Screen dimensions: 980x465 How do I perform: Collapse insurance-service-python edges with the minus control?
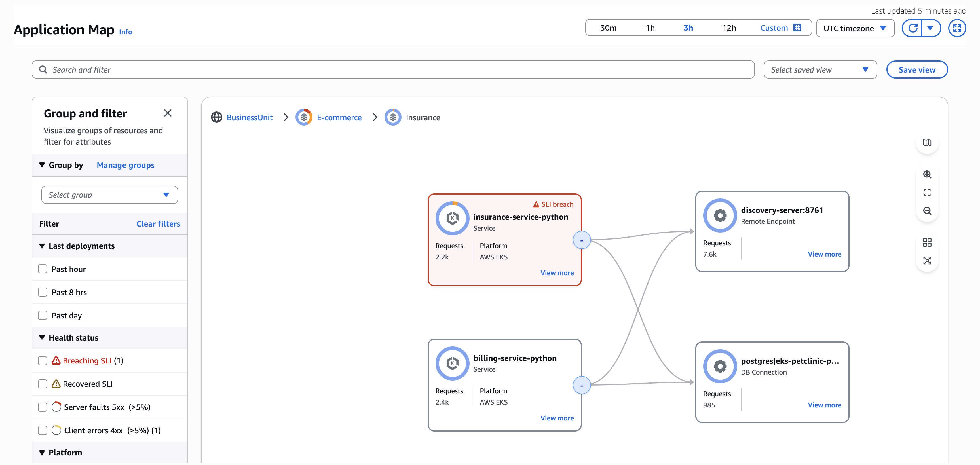point(581,240)
